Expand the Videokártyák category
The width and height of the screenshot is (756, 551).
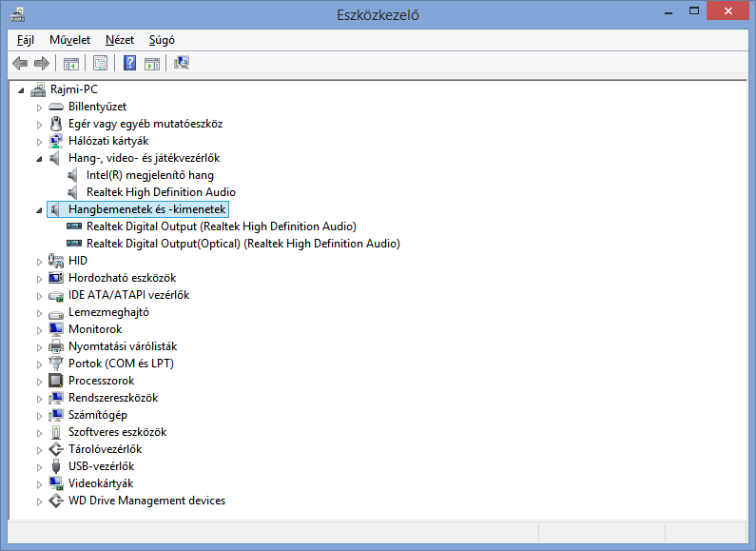40,484
